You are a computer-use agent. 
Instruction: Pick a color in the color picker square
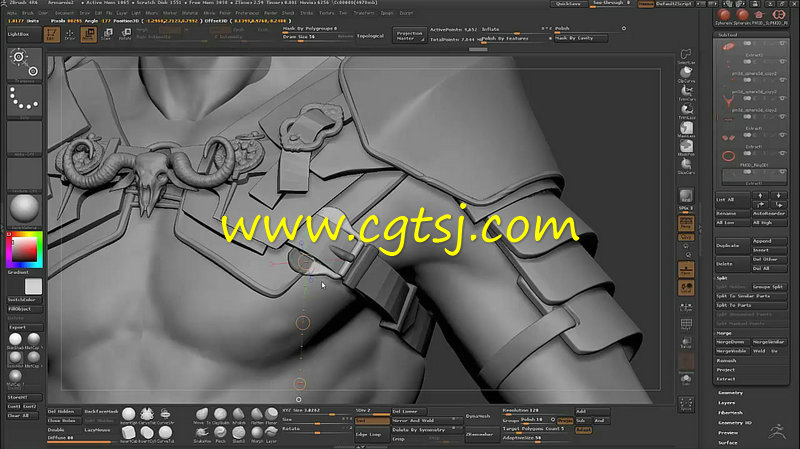click(24, 250)
